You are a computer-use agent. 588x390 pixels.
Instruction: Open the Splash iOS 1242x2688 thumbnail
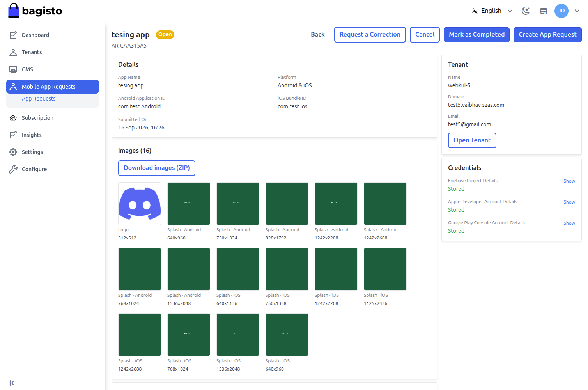[140, 335]
